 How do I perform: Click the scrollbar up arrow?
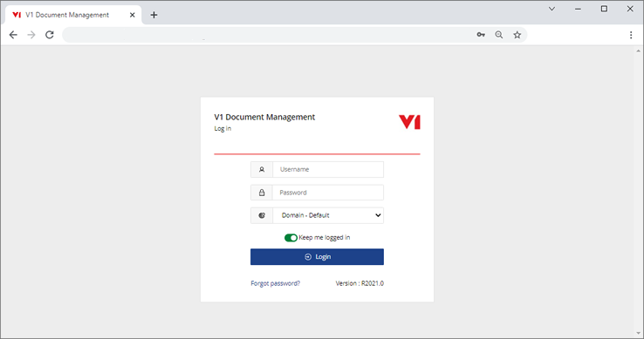pos(638,51)
